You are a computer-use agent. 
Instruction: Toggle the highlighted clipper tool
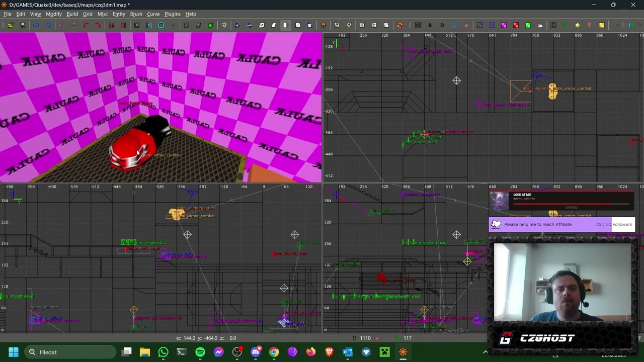(286, 25)
